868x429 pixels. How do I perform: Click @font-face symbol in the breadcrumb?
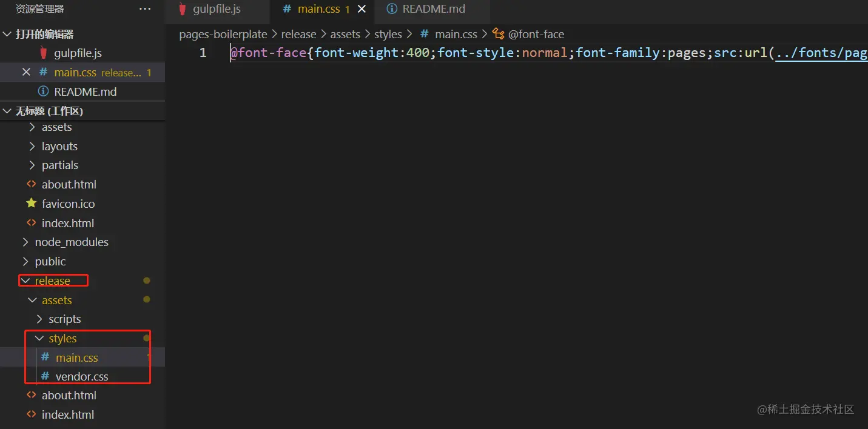click(536, 35)
